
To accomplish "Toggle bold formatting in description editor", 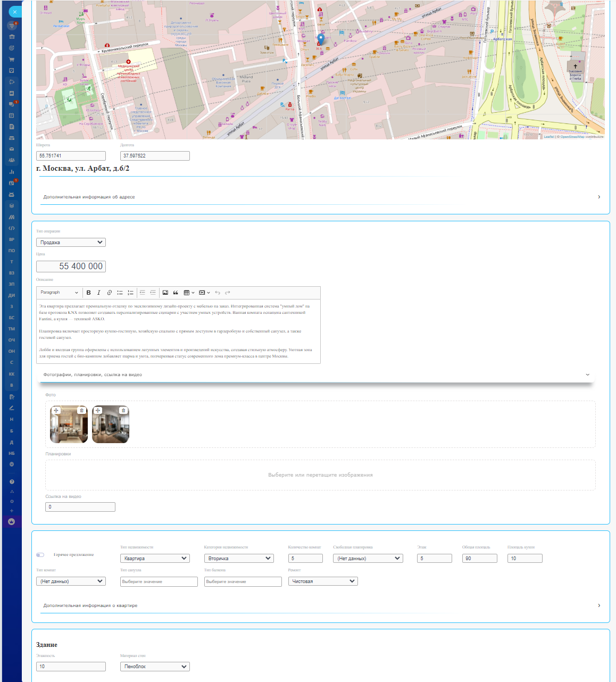I will [89, 293].
